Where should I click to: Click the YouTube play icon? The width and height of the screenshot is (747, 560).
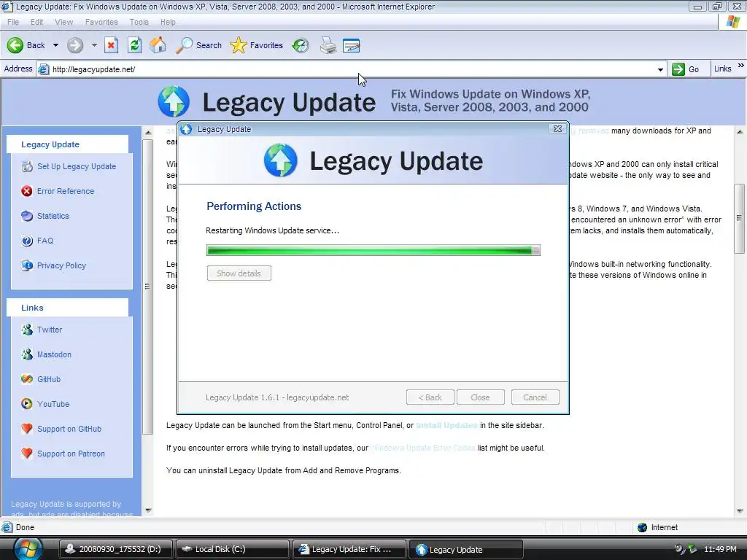[27, 404]
